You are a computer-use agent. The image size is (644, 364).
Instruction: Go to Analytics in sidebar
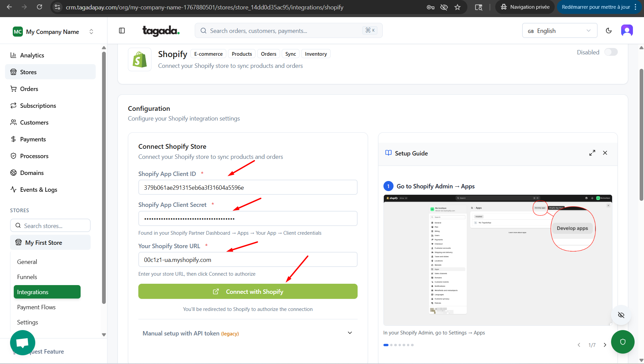(32, 55)
